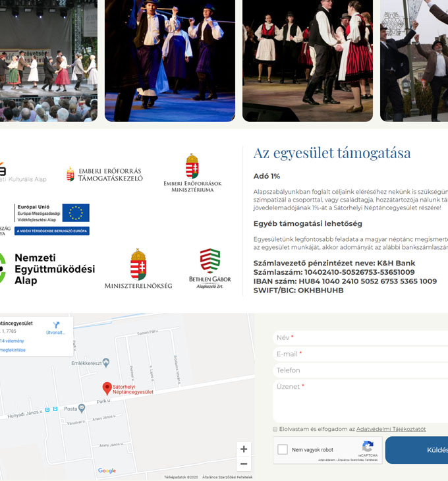
Task: Click into the Üzenet message textarea
Action: (360, 401)
